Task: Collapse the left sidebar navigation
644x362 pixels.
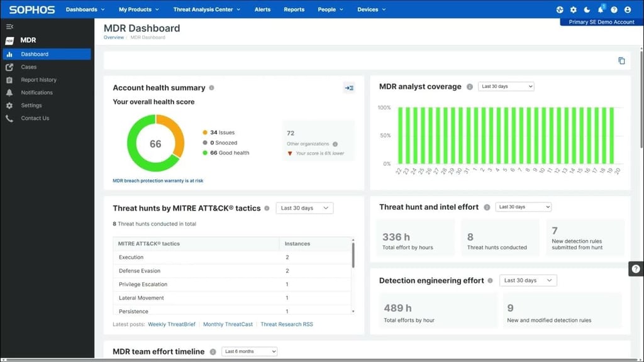Action: point(9,26)
